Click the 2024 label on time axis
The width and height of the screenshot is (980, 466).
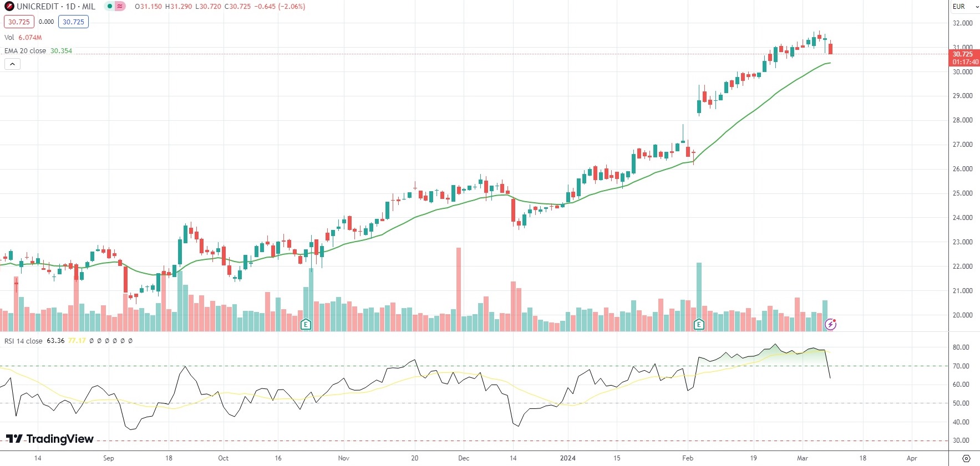coord(567,458)
